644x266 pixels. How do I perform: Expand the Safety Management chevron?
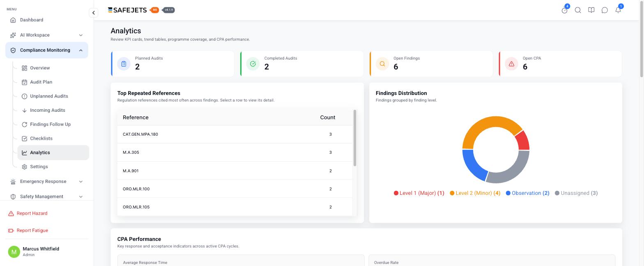click(x=80, y=197)
